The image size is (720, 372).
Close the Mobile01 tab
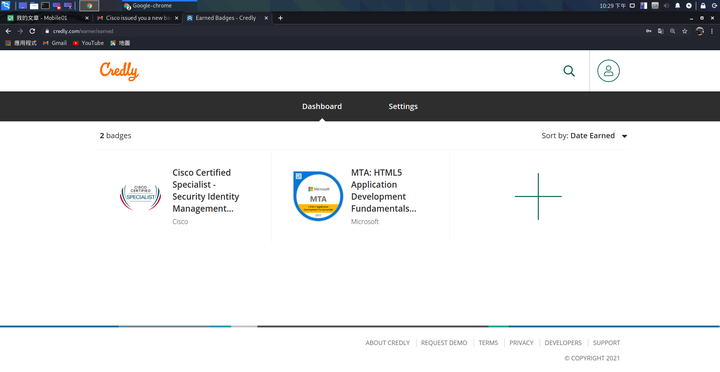click(87, 18)
